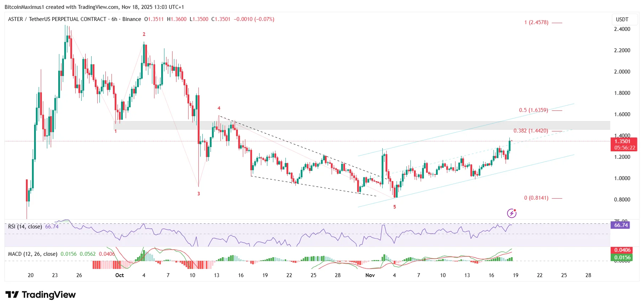This screenshot has height=308, width=644.
Task: Click the 1 (2.4578) Fibonacci level label
Action: [x=536, y=22]
